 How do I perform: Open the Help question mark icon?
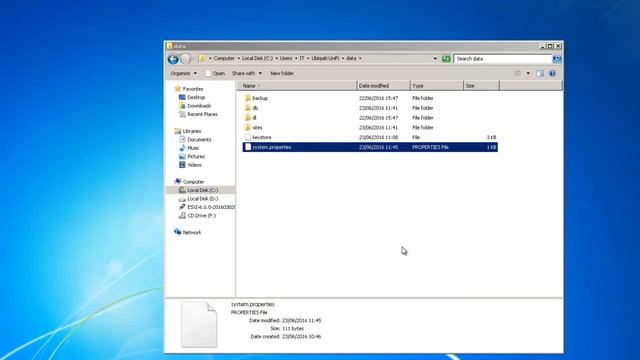(x=552, y=73)
